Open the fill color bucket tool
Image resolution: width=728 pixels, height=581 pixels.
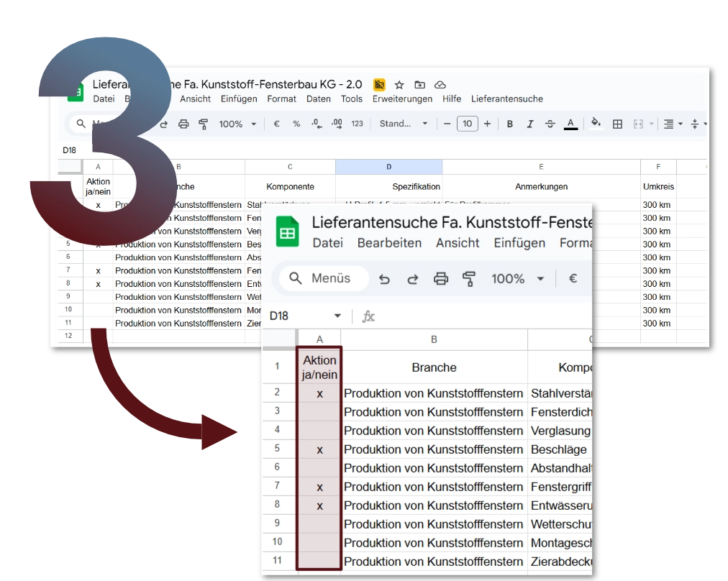[596, 124]
